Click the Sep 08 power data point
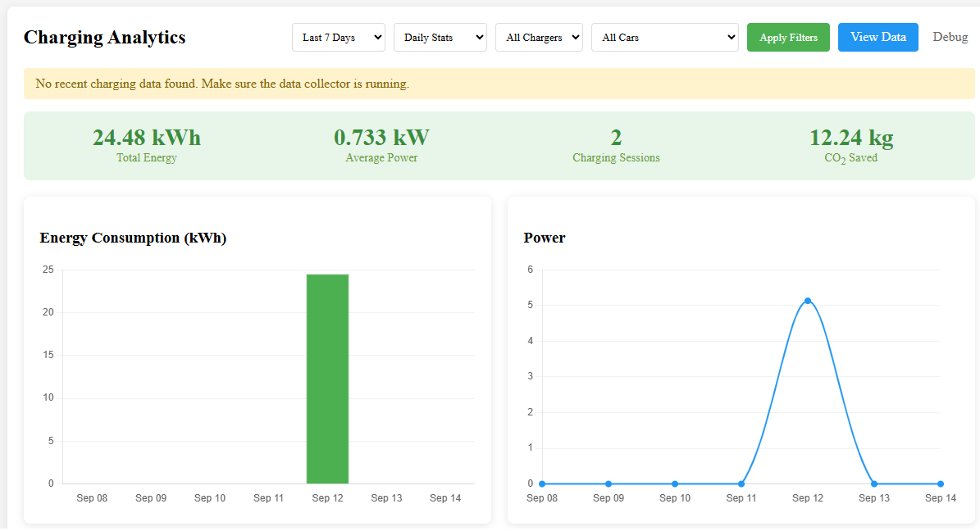 (542, 483)
